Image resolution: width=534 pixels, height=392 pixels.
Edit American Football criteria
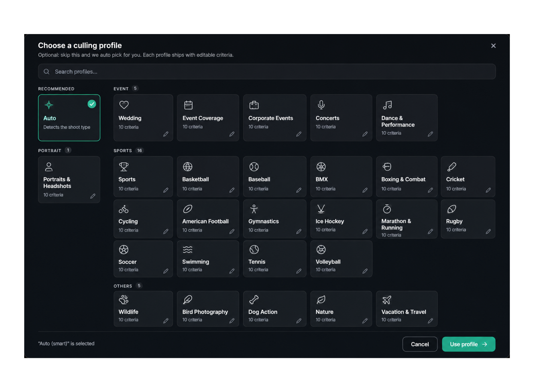tap(232, 231)
